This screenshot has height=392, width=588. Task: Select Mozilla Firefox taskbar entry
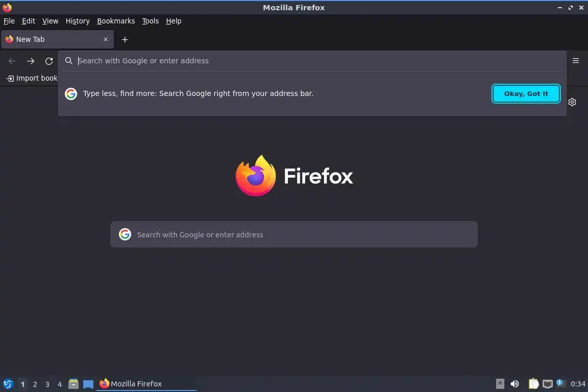coord(146,384)
